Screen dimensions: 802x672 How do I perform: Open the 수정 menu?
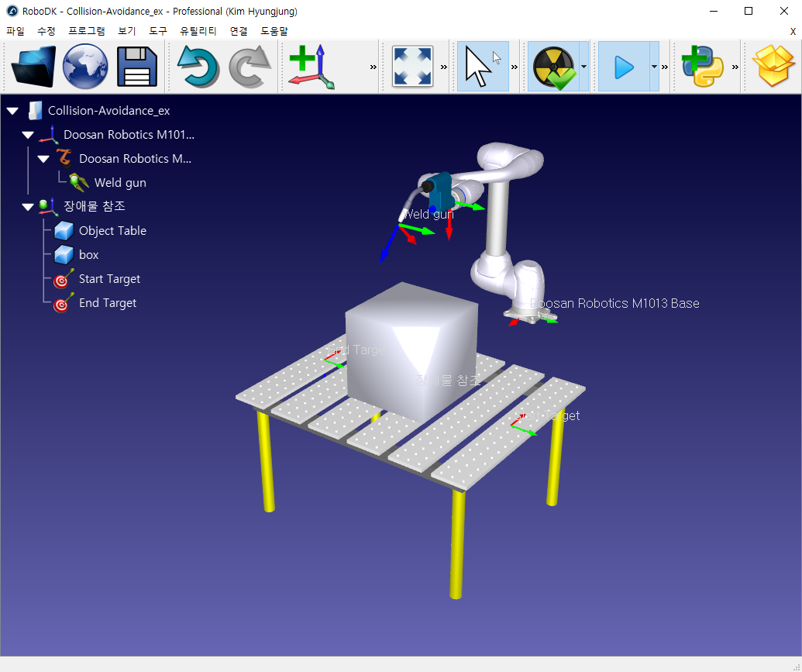(x=46, y=31)
